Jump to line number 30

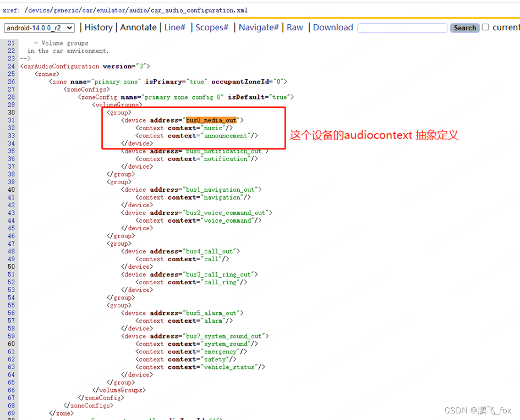[11, 113]
